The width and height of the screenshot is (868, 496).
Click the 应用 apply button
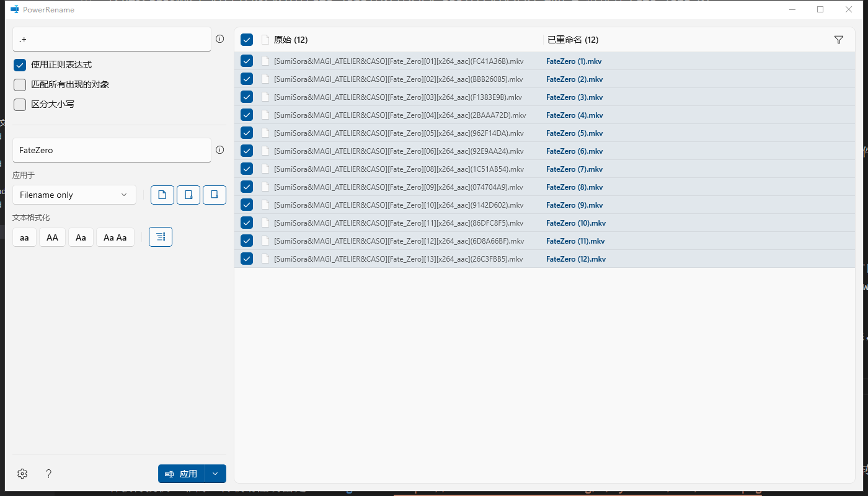pyautogui.click(x=181, y=474)
